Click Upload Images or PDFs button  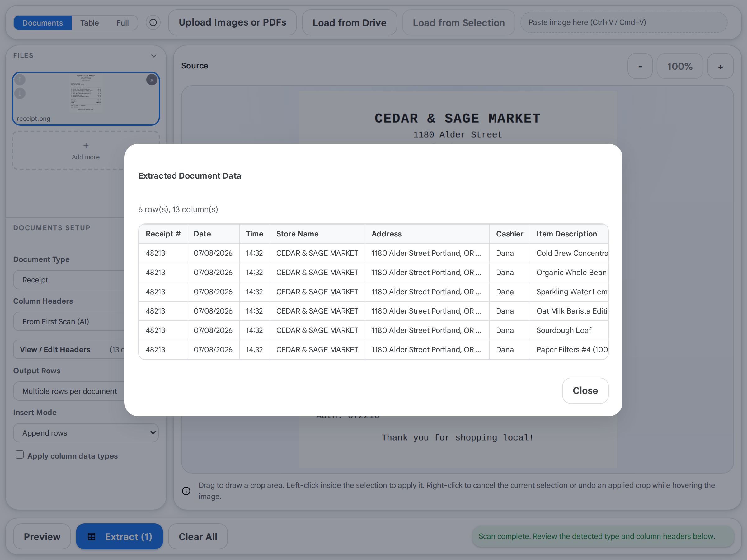pos(232,22)
